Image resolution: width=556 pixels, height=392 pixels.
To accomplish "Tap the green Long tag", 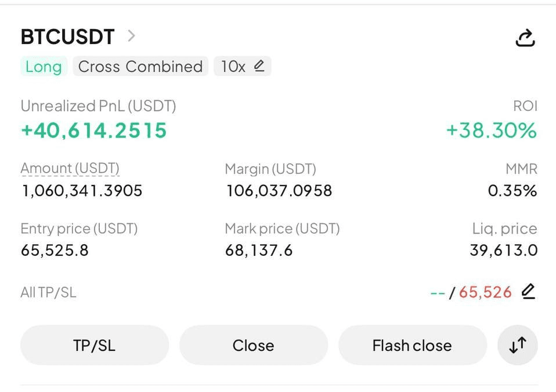I will [x=44, y=67].
